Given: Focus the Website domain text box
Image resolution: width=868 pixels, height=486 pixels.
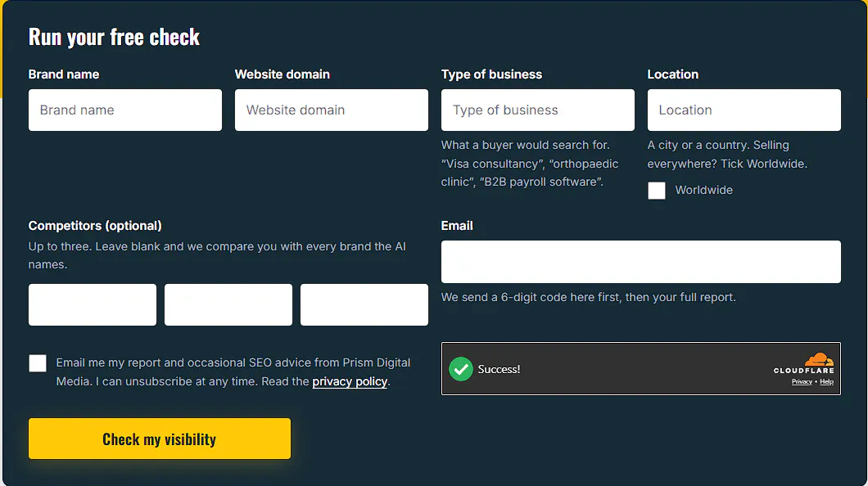Looking at the screenshot, I should [x=331, y=110].
